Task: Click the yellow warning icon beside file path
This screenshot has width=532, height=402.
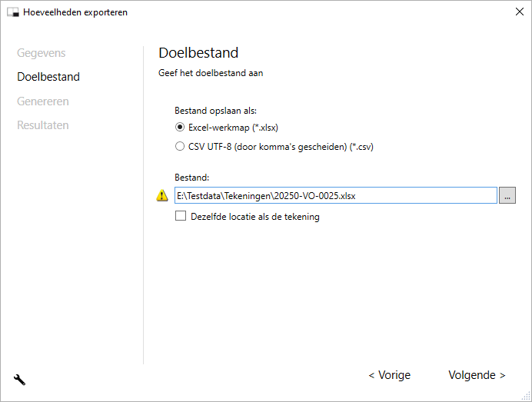Action: 162,196
